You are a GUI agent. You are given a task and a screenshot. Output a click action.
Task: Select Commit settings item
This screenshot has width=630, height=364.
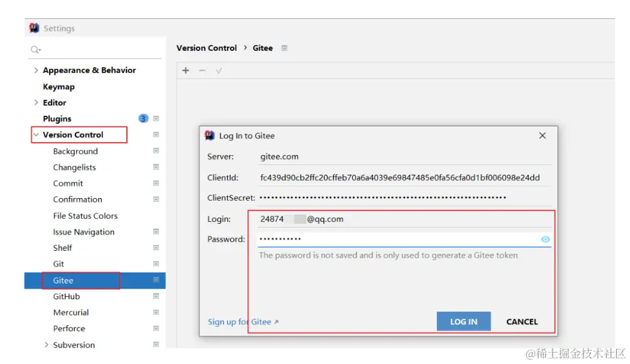(68, 184)
